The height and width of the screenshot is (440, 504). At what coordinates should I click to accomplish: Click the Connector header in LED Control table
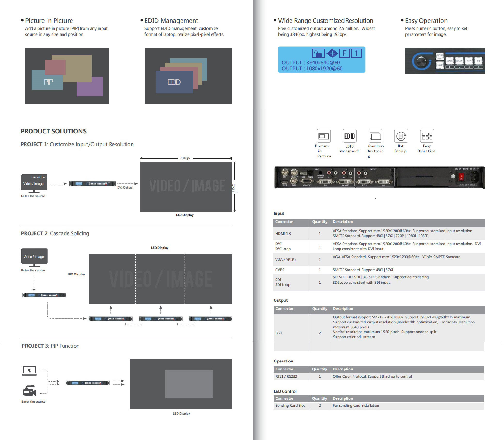coord(292,399)
